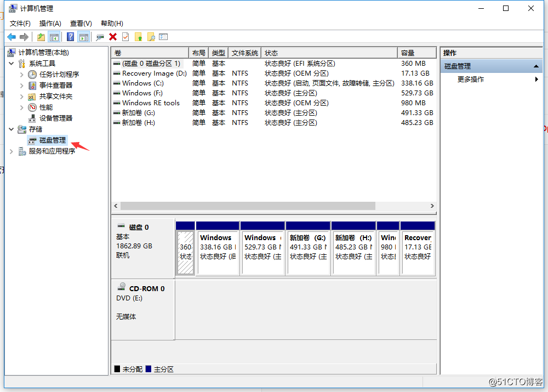The image size is (548, 392).
Task: Select the Recovery Image (D:) volume row
Action: tap(273, 73)
